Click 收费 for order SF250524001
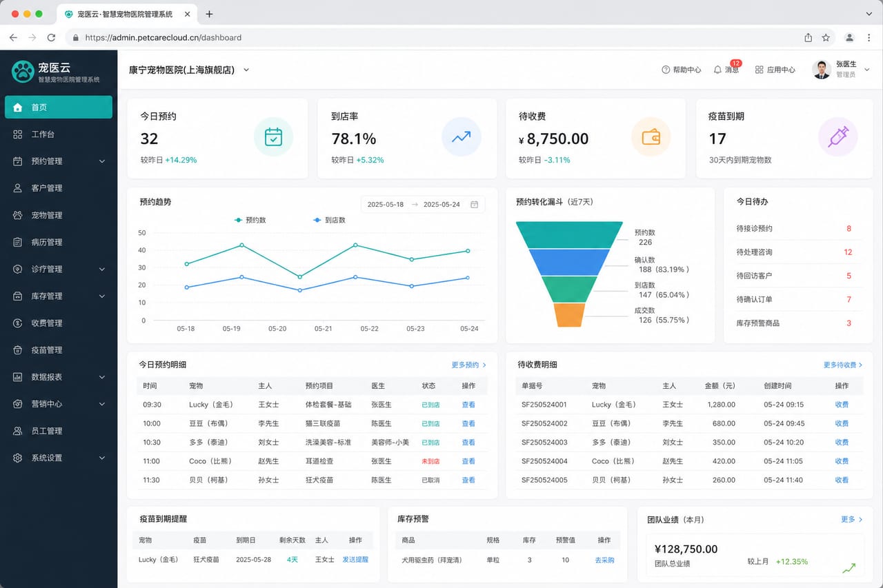The height and width of the screenshot is (588, 883). coord(842,405)
